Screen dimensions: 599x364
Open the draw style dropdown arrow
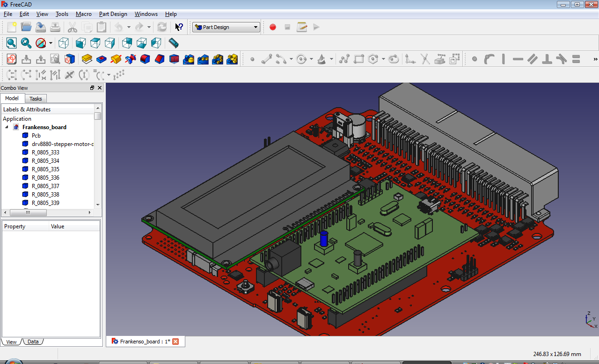51,44
